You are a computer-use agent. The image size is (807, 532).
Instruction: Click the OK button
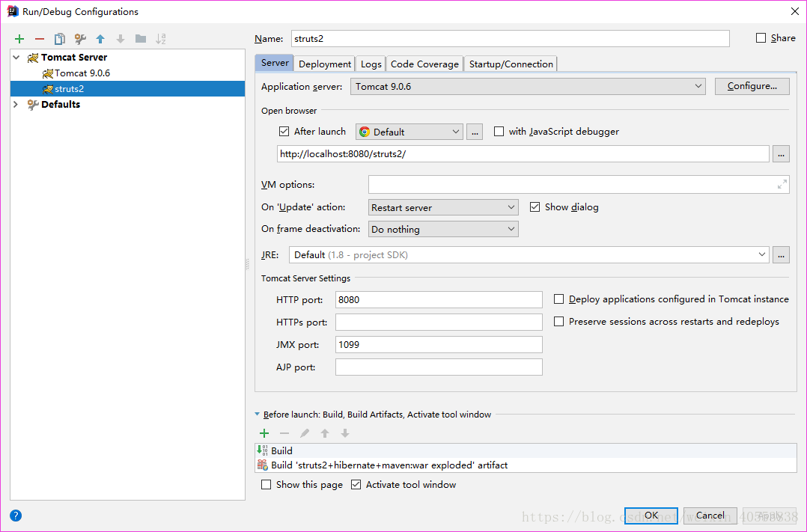[x=651, y=516]
